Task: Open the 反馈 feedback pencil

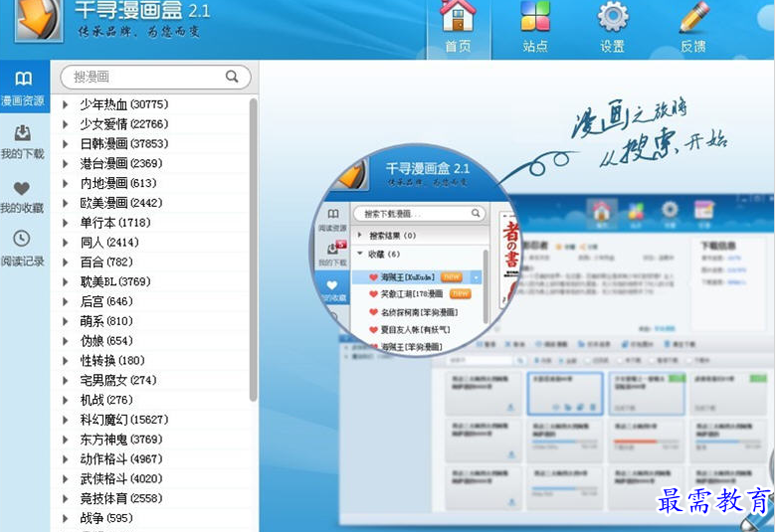Action: [693, 28]
